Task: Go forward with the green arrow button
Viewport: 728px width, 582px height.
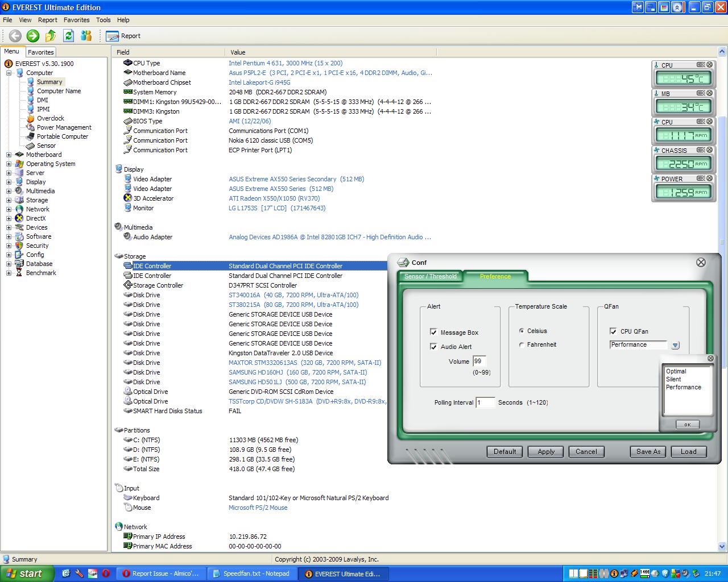Action: point(33,36)
